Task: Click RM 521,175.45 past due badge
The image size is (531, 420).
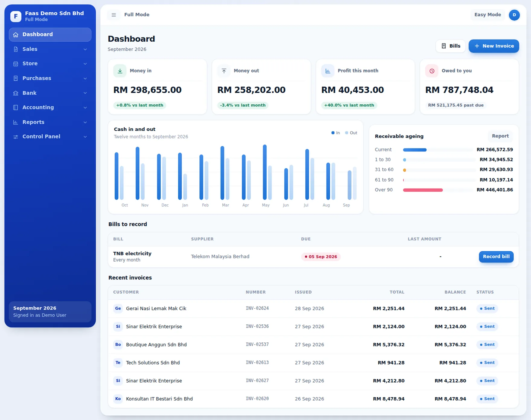Action: (x=456, y=105)
